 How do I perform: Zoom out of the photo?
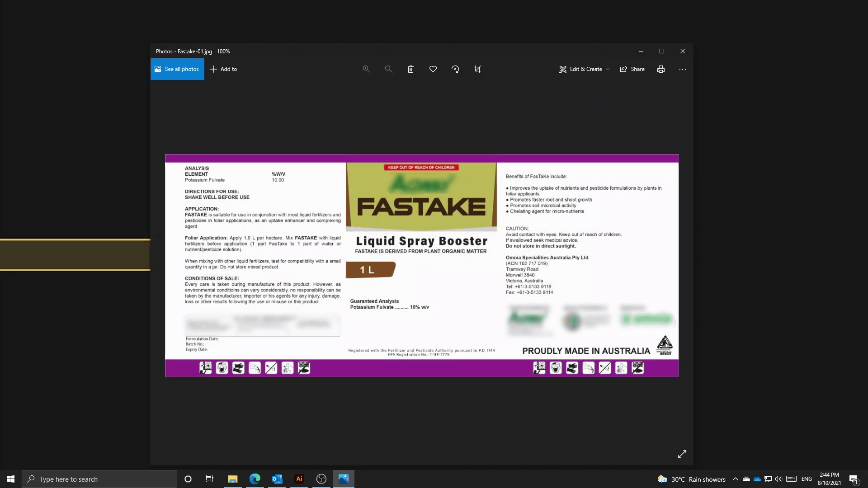pos(388,69)
